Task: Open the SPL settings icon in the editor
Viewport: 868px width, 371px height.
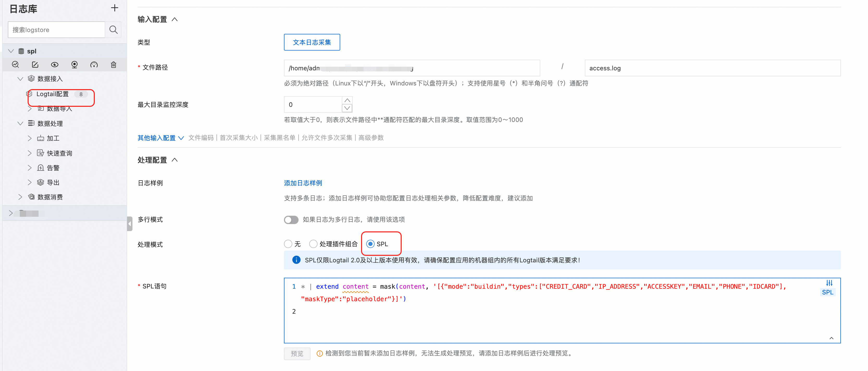Action: pyautogui.click(x=829, y=283)
